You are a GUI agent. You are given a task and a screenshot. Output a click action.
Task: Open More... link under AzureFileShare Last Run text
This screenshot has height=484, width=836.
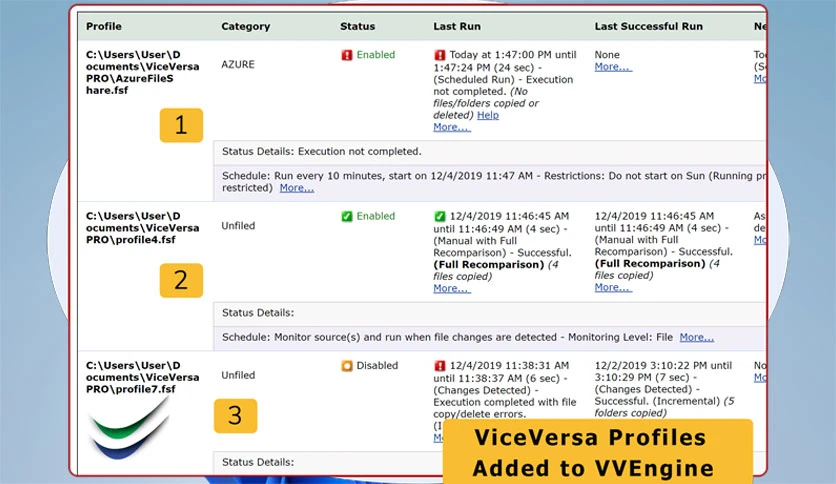(x=452, y=127)
